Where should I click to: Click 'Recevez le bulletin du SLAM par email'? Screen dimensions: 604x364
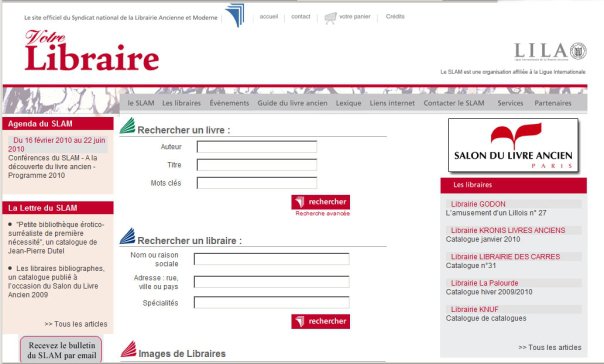(x=62, y=350)
